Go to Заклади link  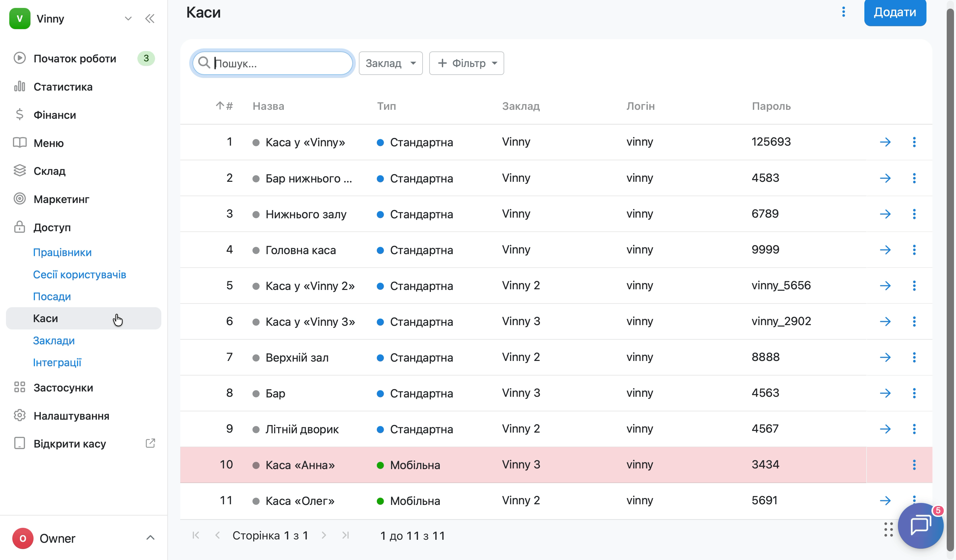53,340
